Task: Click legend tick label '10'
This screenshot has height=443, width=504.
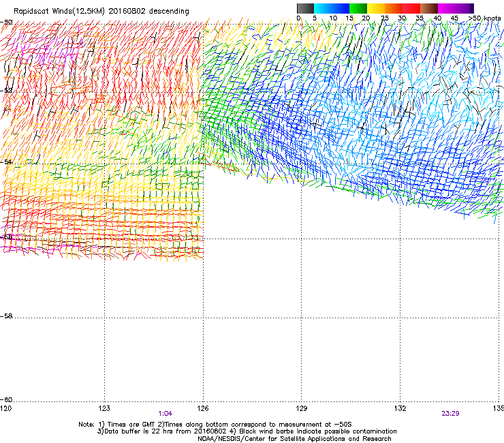Action: pyautogui.click(x=333, y=18)
